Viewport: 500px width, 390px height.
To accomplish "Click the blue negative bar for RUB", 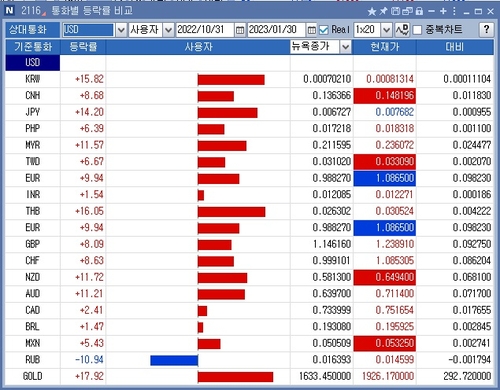I will click(174, 360).
